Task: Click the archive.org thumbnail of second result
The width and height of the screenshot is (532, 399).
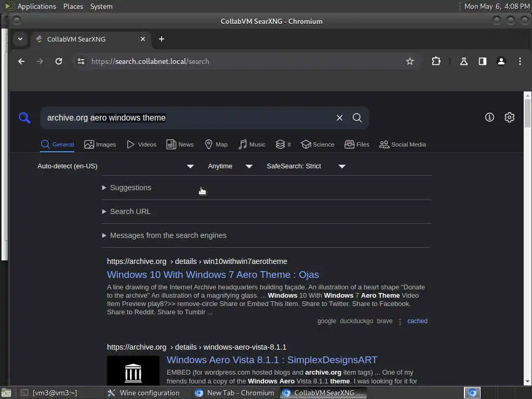Action: [x=133, y=371]
